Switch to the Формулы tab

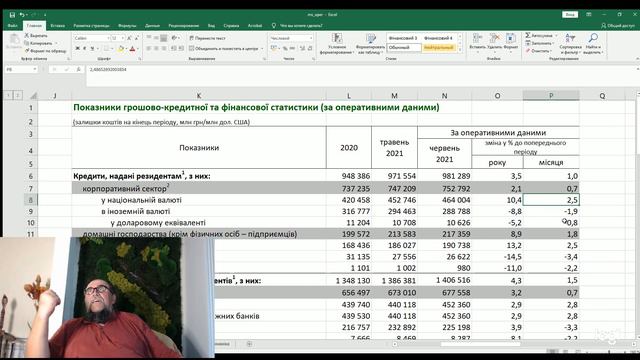click(127, 26)
